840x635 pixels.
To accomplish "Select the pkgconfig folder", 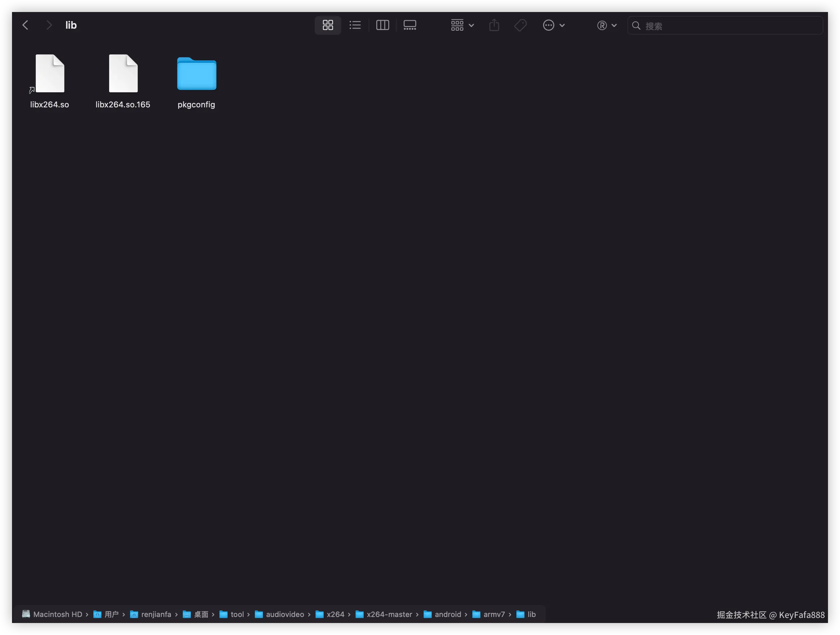I will pyautogui.click(x=196, y=74).
